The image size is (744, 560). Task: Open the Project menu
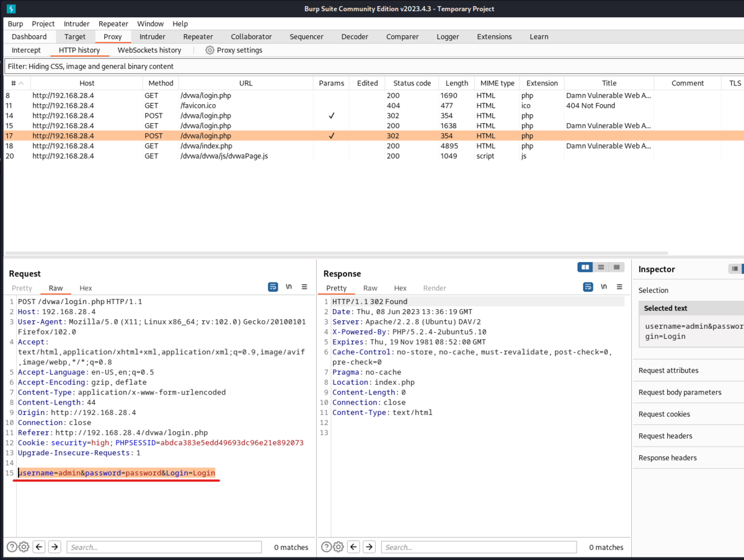[43, 24]
